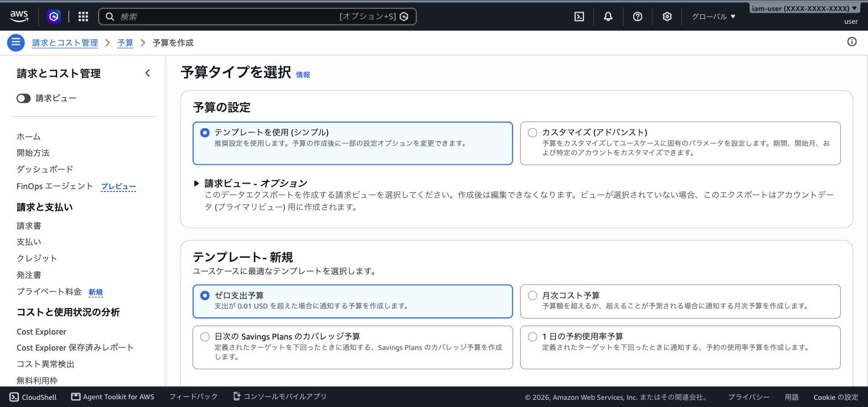
Task: Open 用語 footer link
Action: 792,397
